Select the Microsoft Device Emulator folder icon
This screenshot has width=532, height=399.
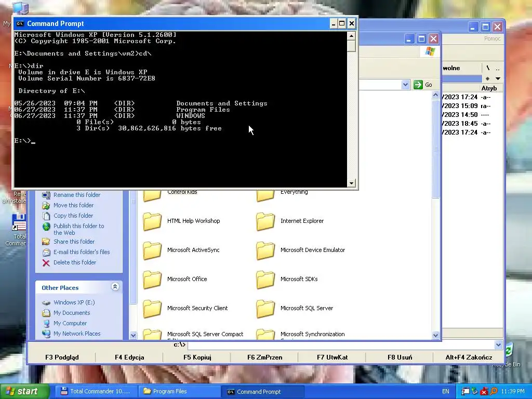point(265,250)
